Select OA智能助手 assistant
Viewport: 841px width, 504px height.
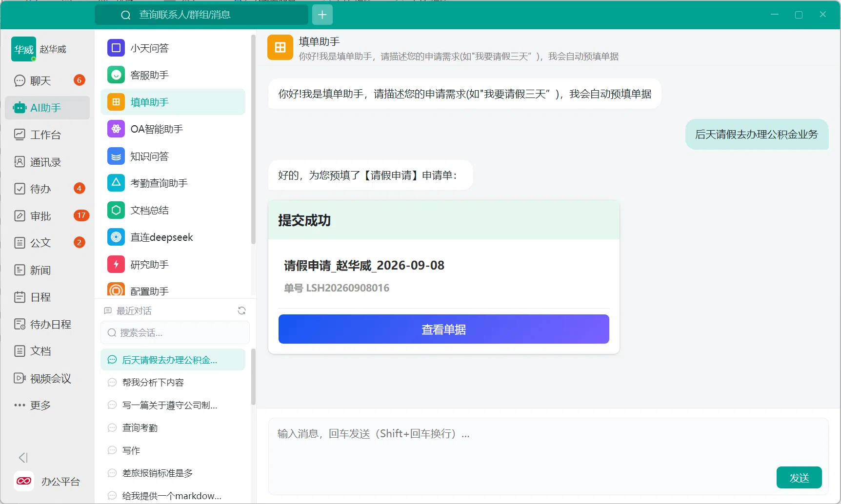point(173,129)
